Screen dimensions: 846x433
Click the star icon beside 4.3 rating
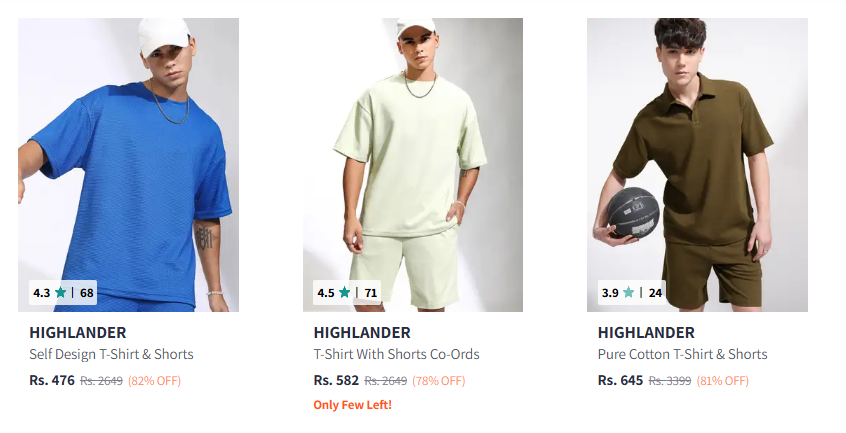[60, 293]
